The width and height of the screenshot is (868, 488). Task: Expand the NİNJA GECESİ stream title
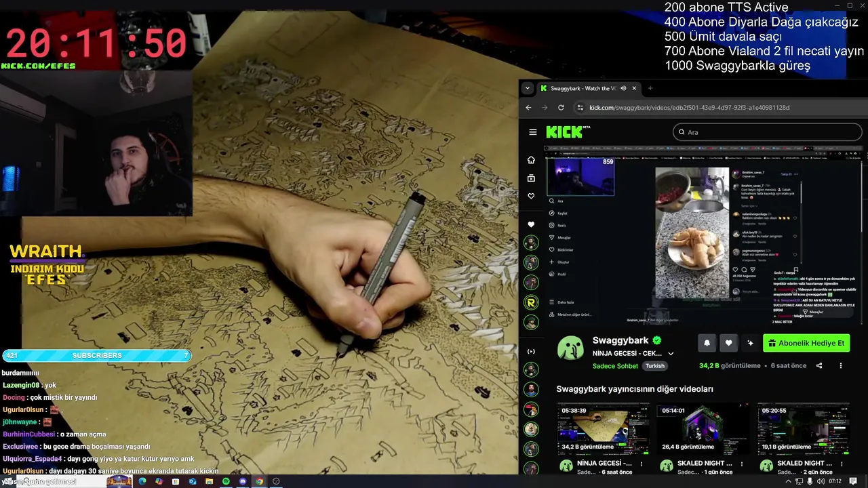pyautogui.click(x=671, y=354)
